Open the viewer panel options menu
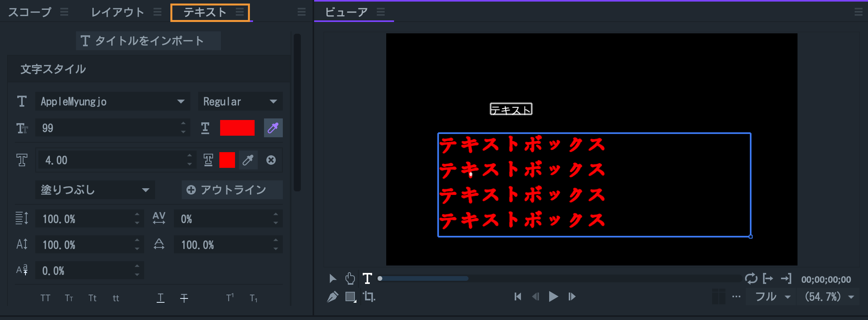This screenshot has width=868, height=320. tap(859, 12)
